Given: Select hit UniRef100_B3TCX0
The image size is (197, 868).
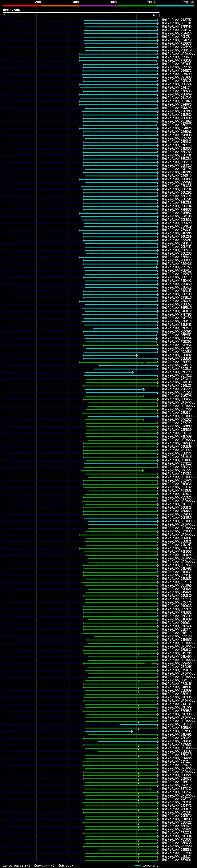Looking at the screenshot, I should tap(176, 789).
